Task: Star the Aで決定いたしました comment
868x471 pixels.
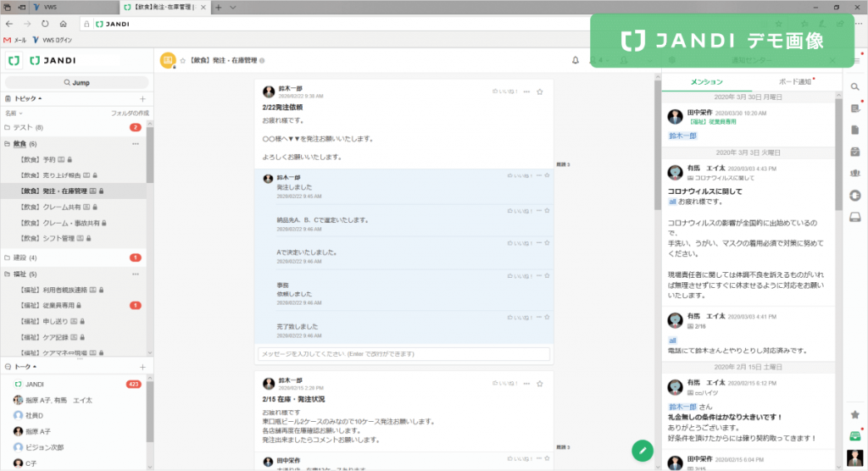Action: tap(547, 243)
